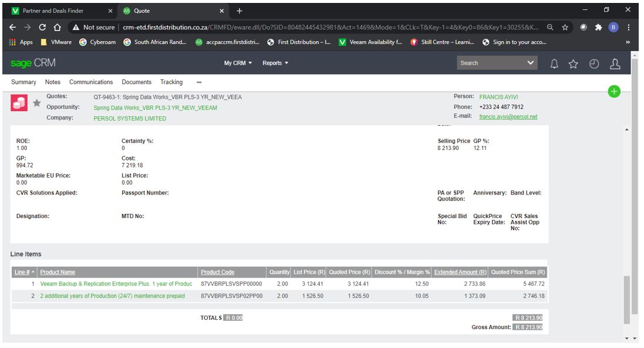Image resolution: width=644 pixels, height=348 pixels.
Task: Expand the My CRM dropdown menu
Action: [x=238, y=63]
